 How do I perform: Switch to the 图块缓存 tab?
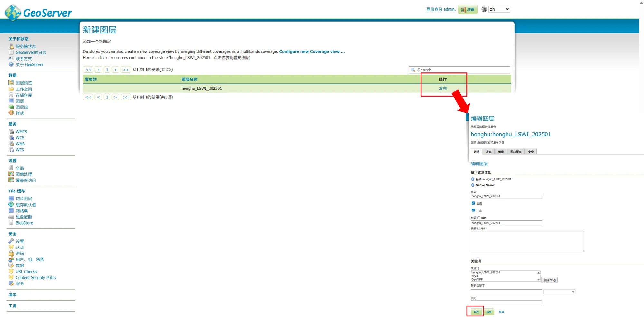coord(516,152)
